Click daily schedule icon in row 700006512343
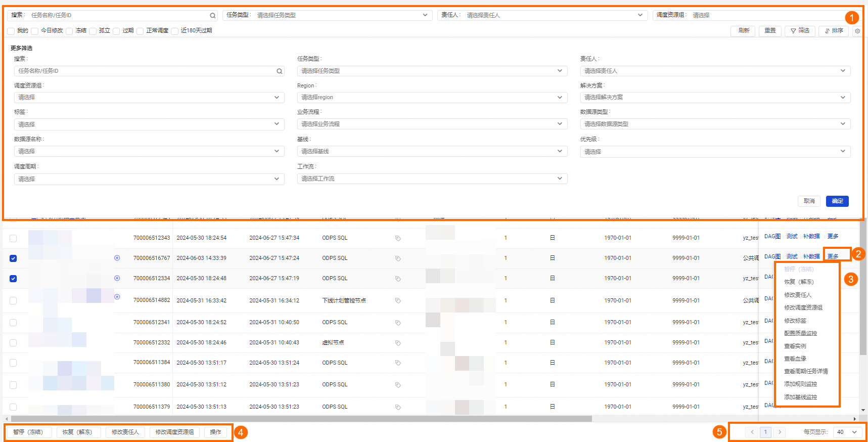This screenshot has width=868, height=442. click(553, 238)
